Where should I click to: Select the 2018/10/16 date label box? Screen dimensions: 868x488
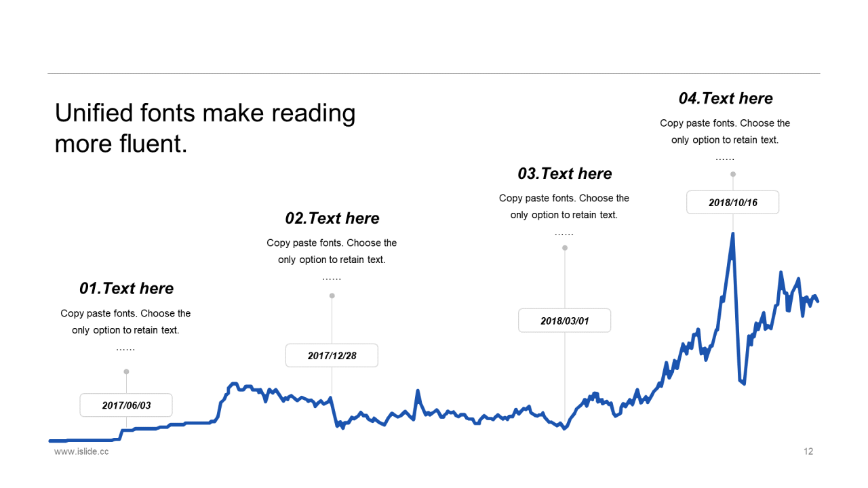[x=732, y=202]
